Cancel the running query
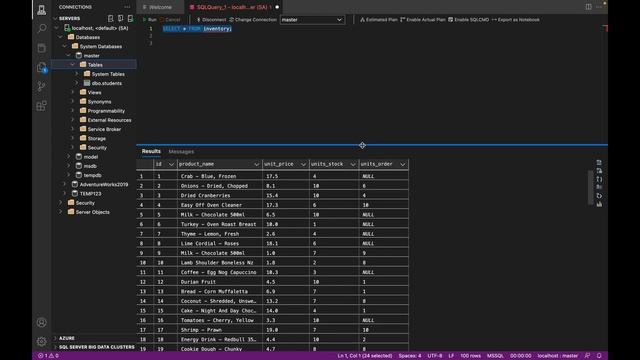 171,20
